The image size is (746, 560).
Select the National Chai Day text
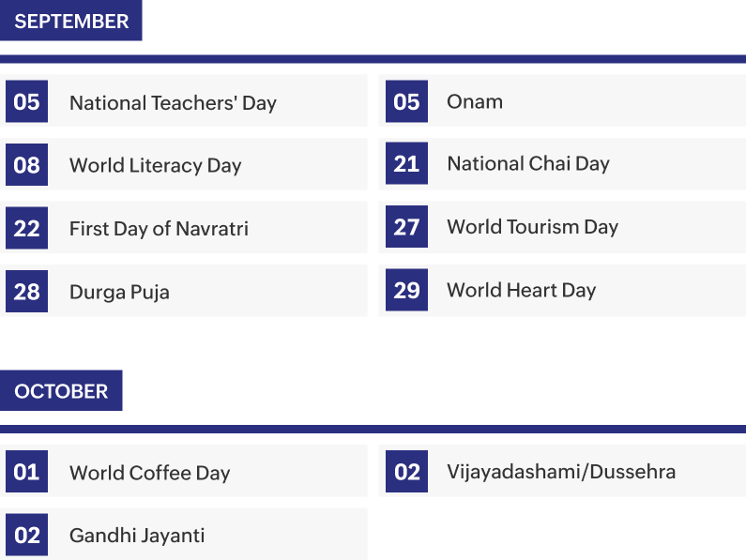tap(528, 164)
